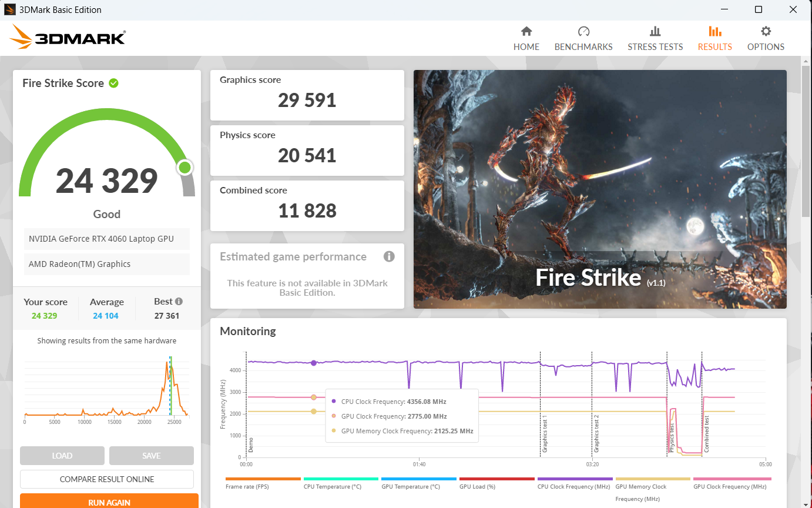This screenshot has height=508, width=812.
Task: Switch to the BENCHMARKS tab
Action: pyautogui.click(x=583, y=39)
